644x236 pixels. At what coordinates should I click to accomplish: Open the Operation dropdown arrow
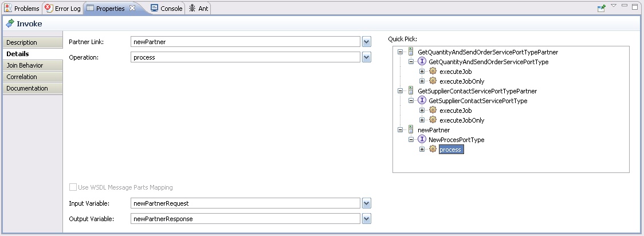coord(367,57)
